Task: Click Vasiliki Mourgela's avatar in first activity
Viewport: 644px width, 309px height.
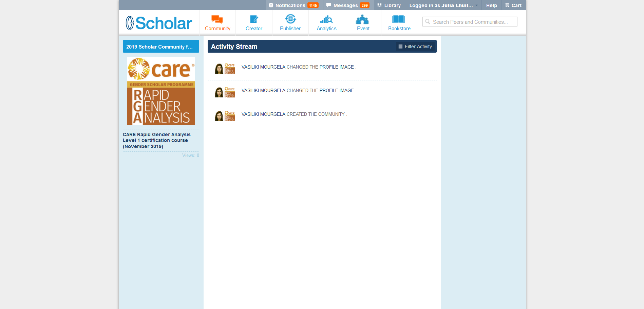Action: click(219, 69)
